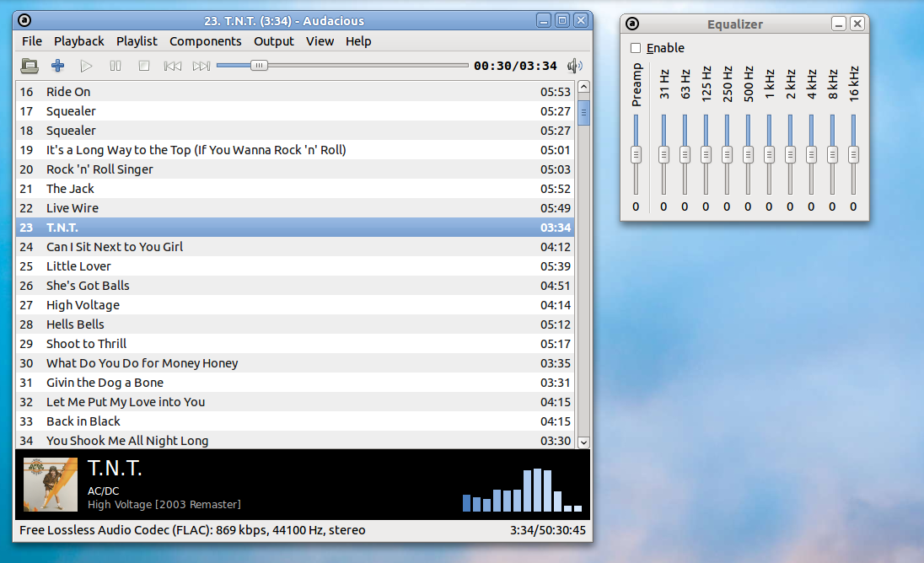This screenshot has height=563, width=924.
Task: Click the FLAC codec status bar text
Action: pyautogui.click(x=192, y=530)
